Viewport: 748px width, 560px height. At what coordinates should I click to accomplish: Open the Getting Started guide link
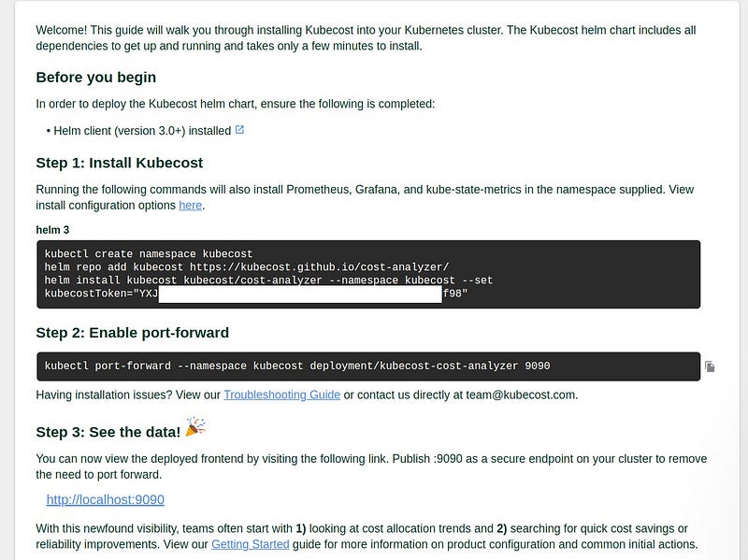(251, 544)
